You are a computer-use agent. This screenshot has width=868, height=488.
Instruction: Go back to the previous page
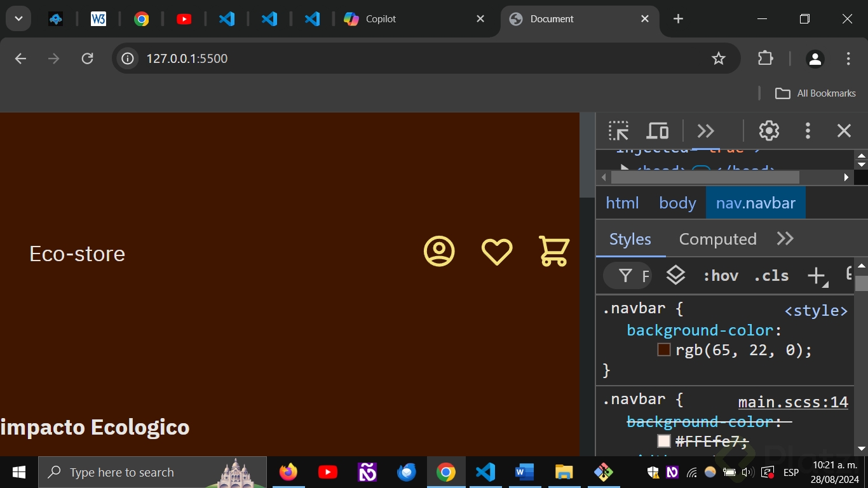pos(20,58)
